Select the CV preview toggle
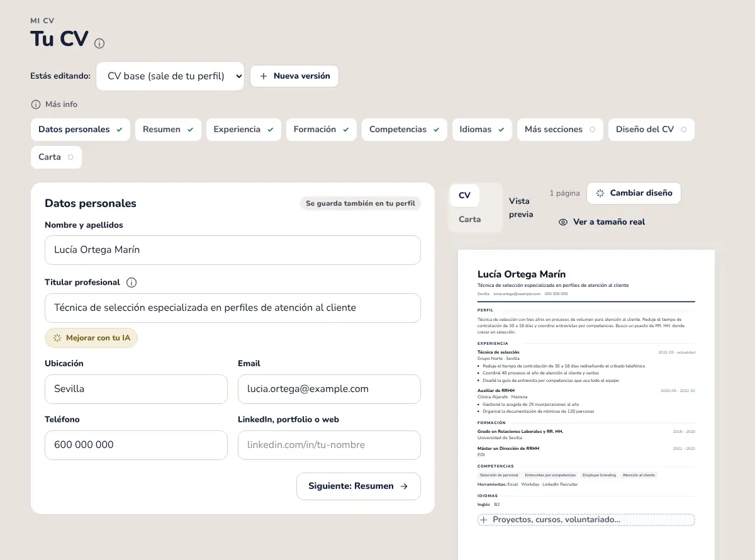755x560 pixels. [464, 195]
